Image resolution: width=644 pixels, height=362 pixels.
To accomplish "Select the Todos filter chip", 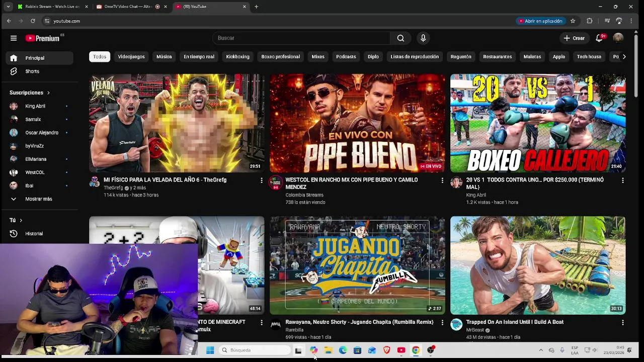I will (100, 57).
